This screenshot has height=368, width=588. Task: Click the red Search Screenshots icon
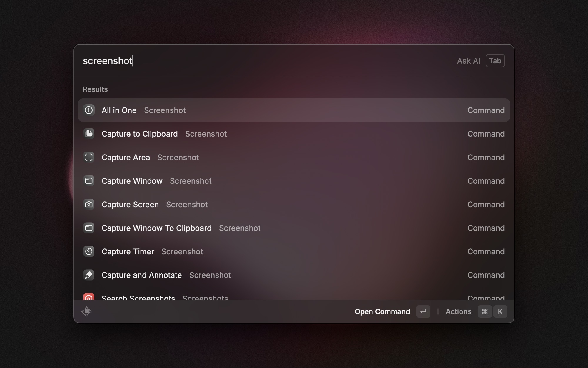[x=89, y=297]
